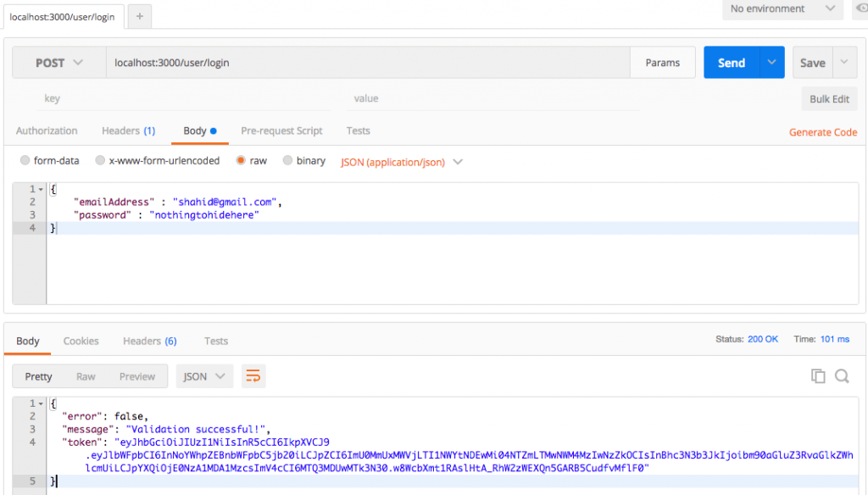This screenshot has height=495, width=868.
Task: Open Bulk Edit for request parameters
Action: pyautogui.click(x=828, y=98)
